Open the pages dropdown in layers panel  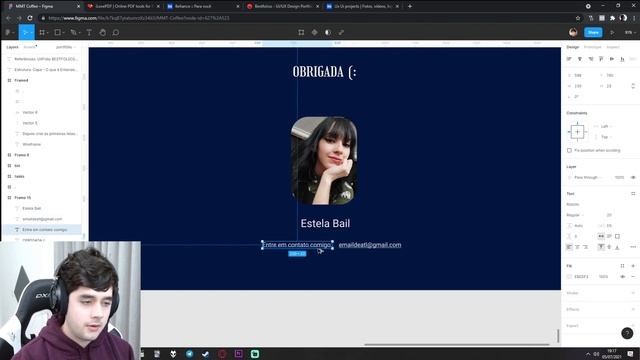[x=66, y=47]
